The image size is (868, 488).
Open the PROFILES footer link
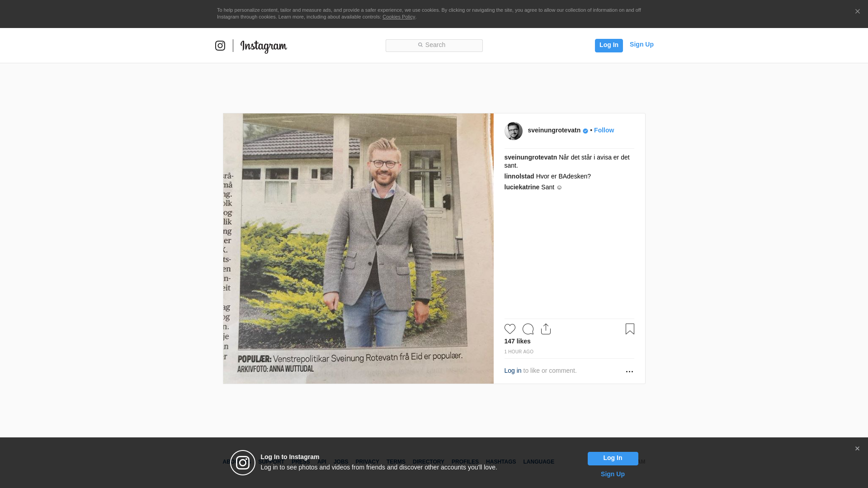click(465, 462)
